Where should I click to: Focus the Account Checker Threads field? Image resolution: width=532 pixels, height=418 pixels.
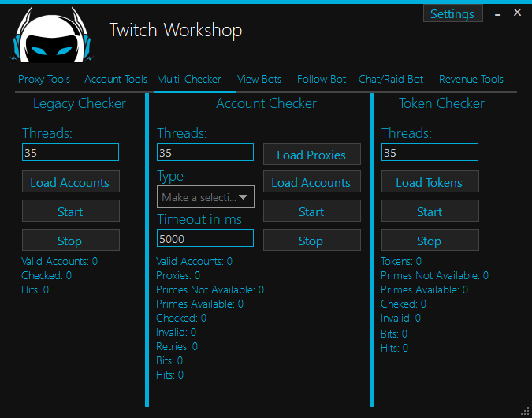pyautogui.click(x=205, y=152)
